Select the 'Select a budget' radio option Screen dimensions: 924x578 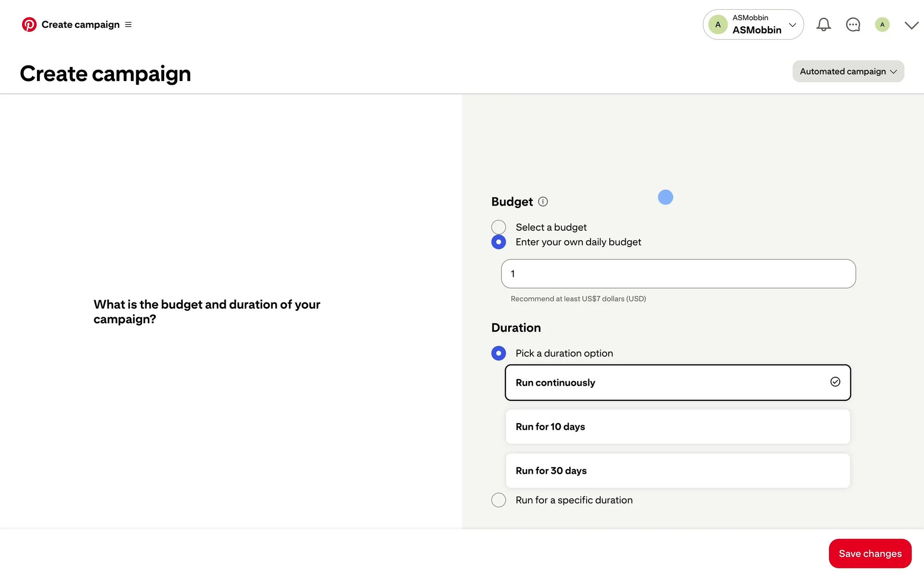point(499,227)
